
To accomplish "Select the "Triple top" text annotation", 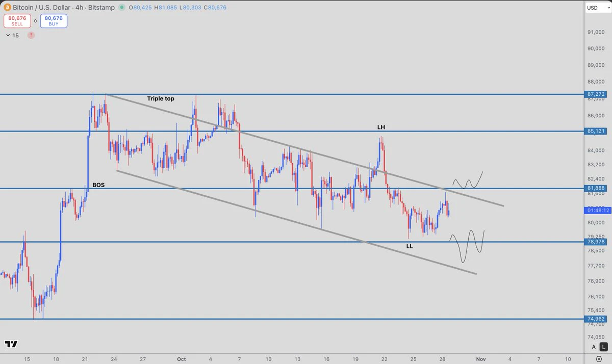I will tap(161, 98).
